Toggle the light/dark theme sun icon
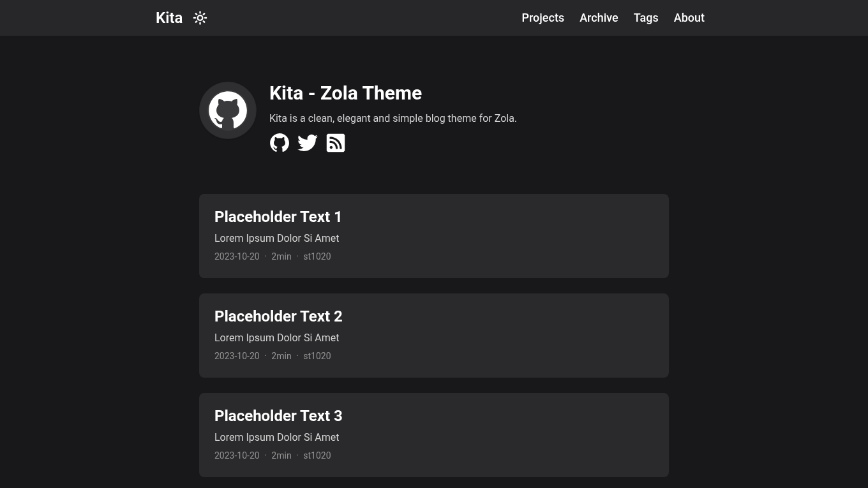 (200, 18)
